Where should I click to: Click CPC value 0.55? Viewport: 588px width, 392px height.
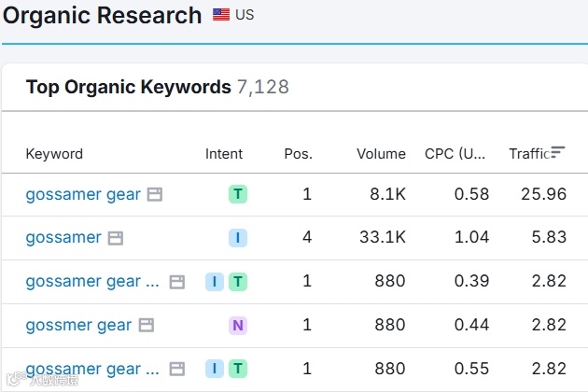(471, 369)
